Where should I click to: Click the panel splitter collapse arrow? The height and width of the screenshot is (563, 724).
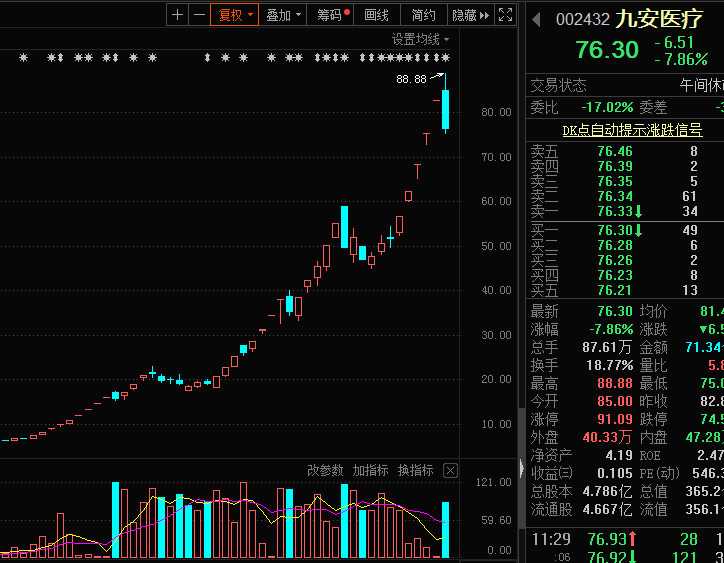520,468
